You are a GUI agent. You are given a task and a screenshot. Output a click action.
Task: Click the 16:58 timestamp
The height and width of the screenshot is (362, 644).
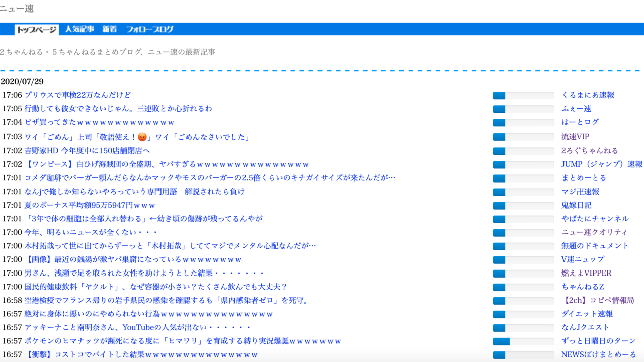12,301
